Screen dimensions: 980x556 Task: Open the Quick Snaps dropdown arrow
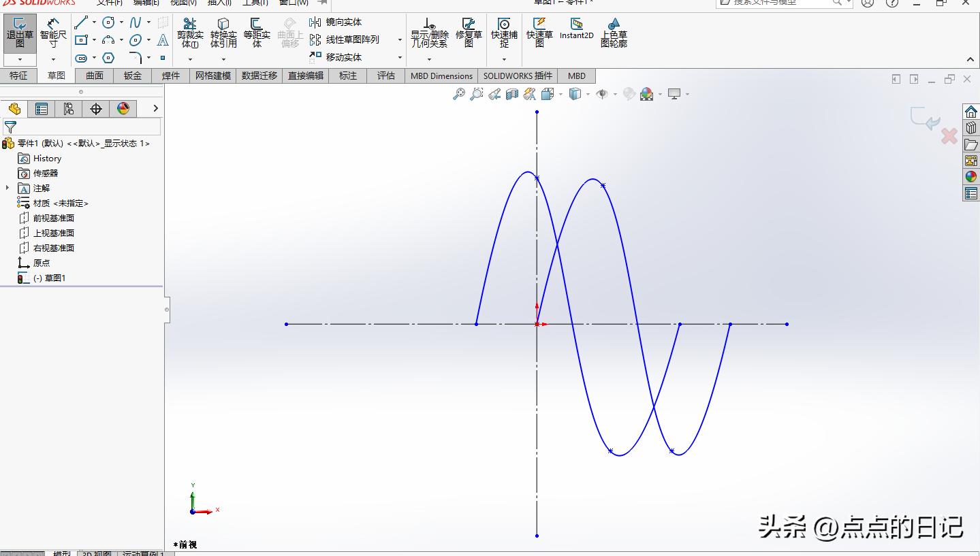[504, 59]
